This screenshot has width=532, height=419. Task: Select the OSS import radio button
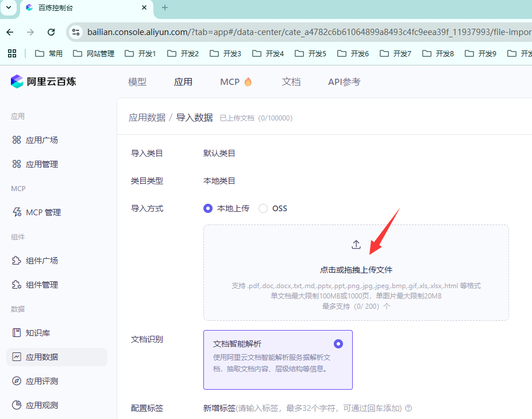click(263, 208)
